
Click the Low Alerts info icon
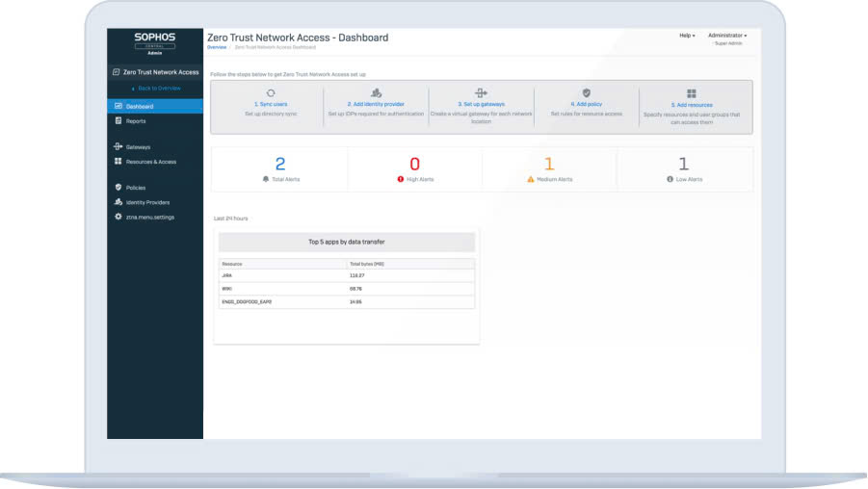pos(670,179)
